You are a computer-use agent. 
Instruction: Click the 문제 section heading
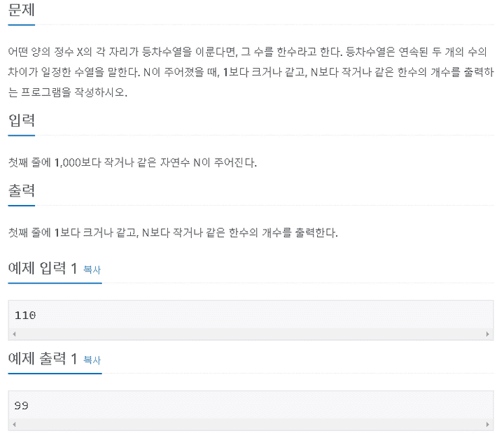(x=21, y=10)
